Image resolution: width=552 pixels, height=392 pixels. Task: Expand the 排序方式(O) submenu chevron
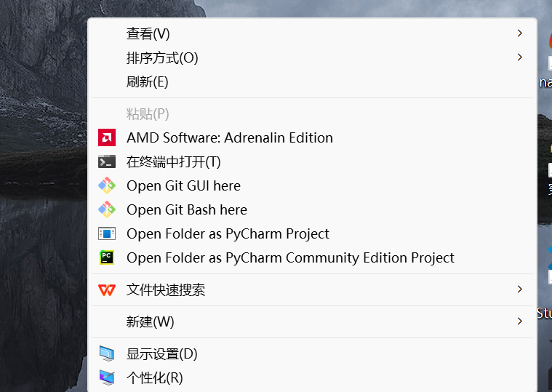pos(519,57)
